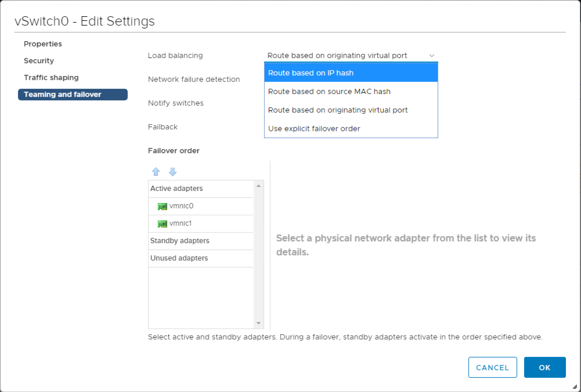The image size is (581, 392).
Task: Click the Traffic shaping tab
Action: click(x=51, y=77)
